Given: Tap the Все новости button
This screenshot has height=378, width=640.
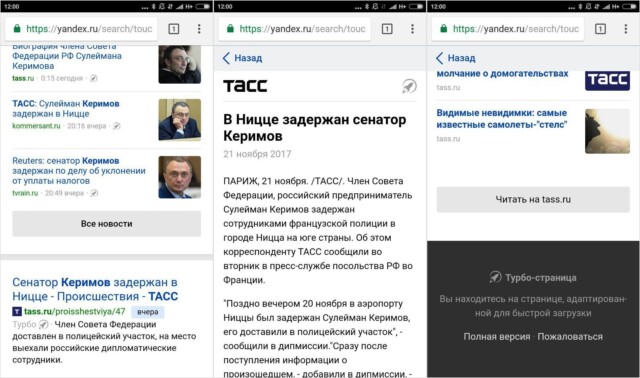Looking at the screenshot, I should (x=107, y=224).
